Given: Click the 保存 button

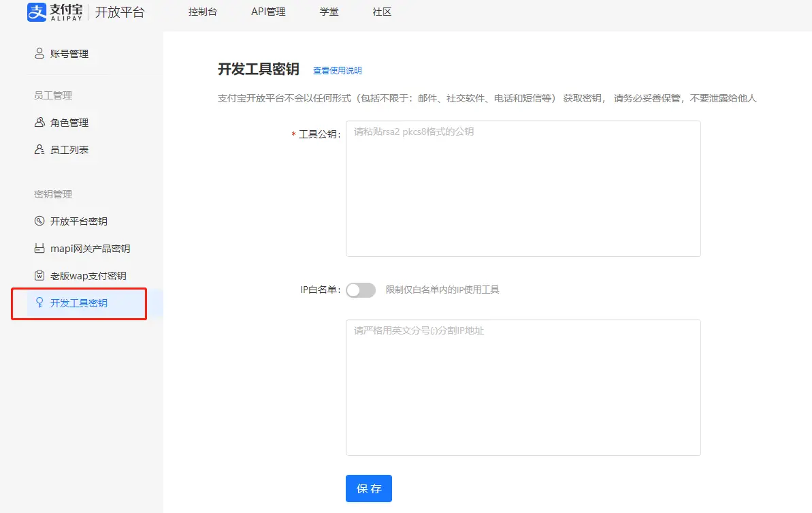Looking at the screenshot, I should pos(369,488).
